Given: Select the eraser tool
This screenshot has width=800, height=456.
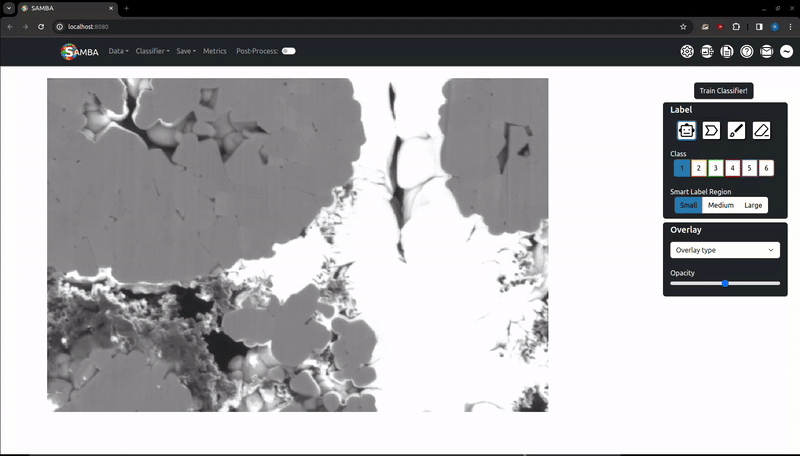Looking at the screenshot, I should coord(761,131).
